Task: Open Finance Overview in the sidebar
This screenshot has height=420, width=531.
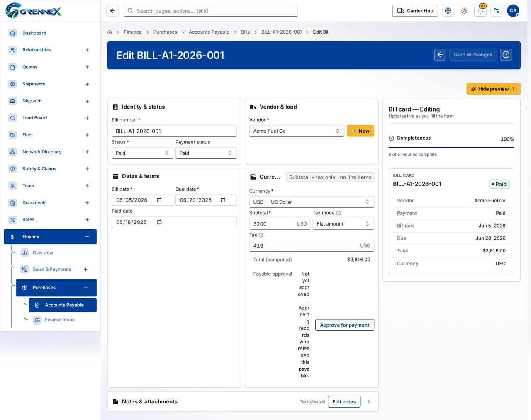Action: 56,252
